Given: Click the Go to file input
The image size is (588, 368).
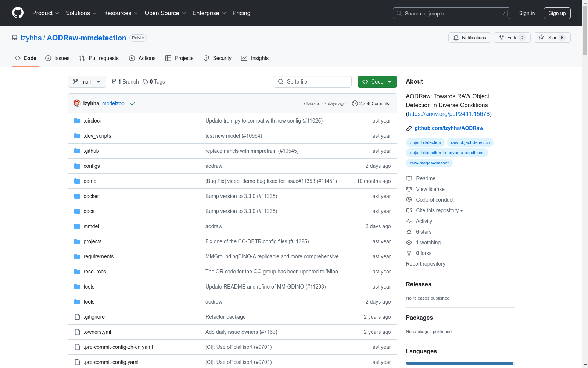Looking at the screenshot, I should click(x=312, y=82).
